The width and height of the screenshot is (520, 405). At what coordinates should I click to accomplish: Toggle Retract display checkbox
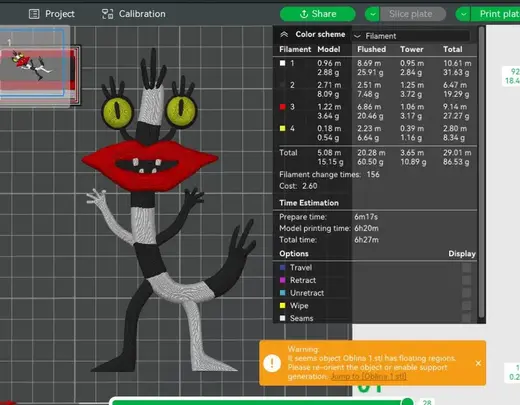467,280
